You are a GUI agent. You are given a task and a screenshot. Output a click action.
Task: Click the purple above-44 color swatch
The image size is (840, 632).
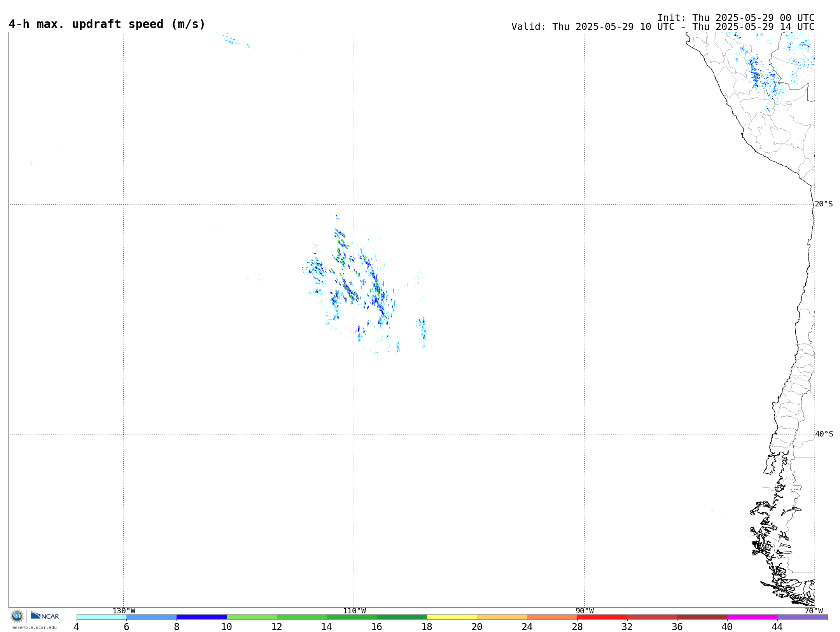click(802, 617)
